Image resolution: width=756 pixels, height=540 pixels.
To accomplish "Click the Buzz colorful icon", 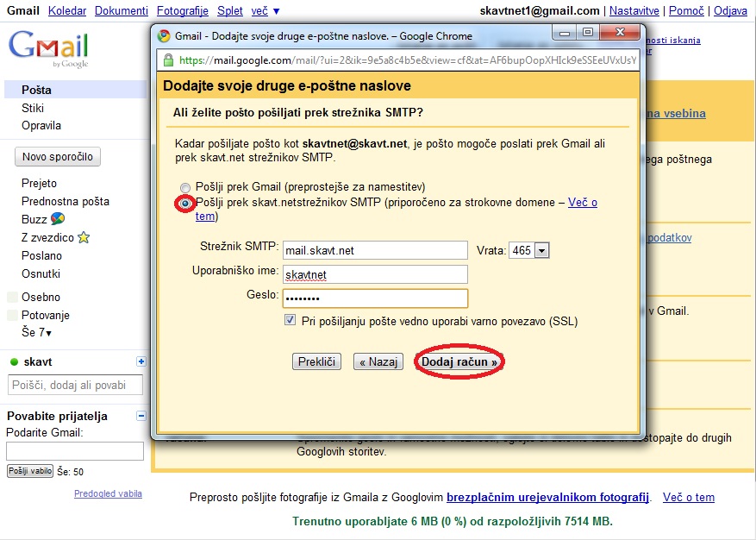I will (58, 218).
